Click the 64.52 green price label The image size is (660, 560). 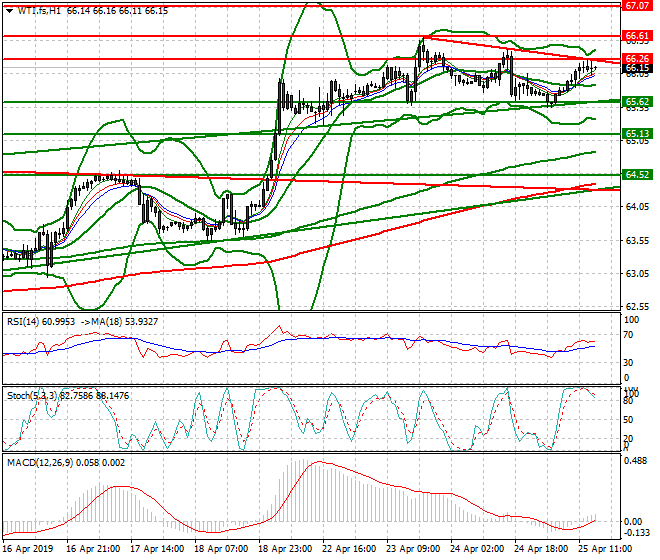(x=637, y=174)
